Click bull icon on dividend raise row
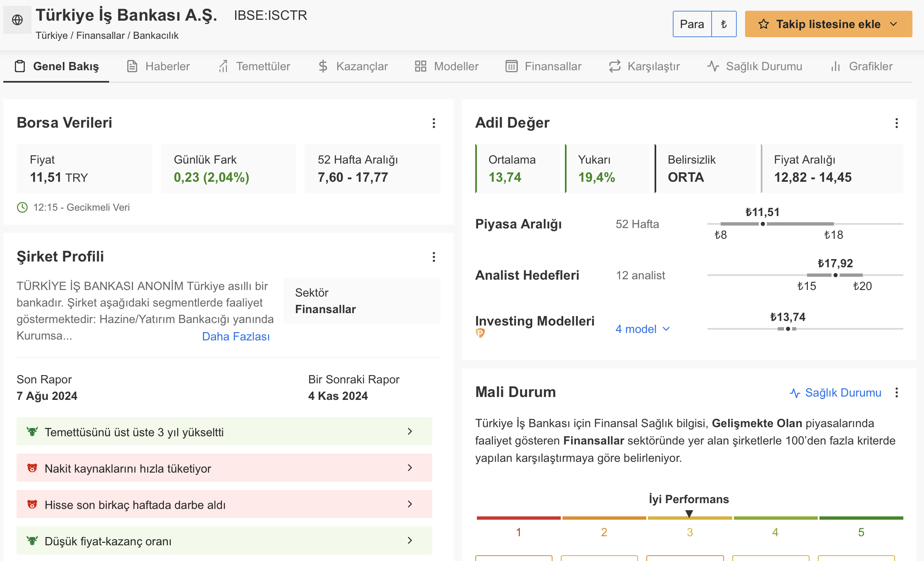924x561 pixels. coord(32,432)
